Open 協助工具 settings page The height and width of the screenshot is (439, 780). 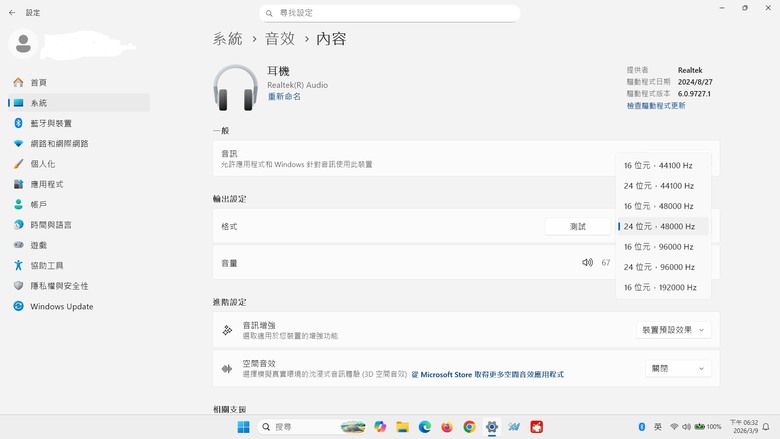[x=80, y=266]
